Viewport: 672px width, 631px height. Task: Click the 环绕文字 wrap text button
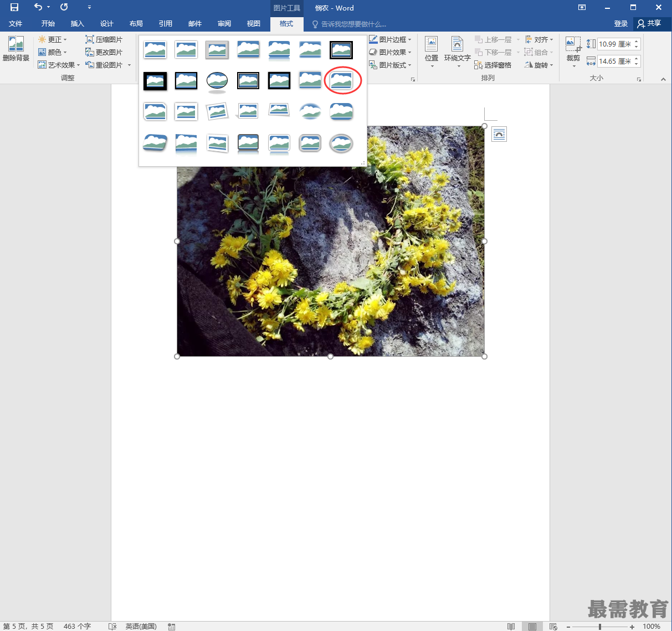[458, 52]
